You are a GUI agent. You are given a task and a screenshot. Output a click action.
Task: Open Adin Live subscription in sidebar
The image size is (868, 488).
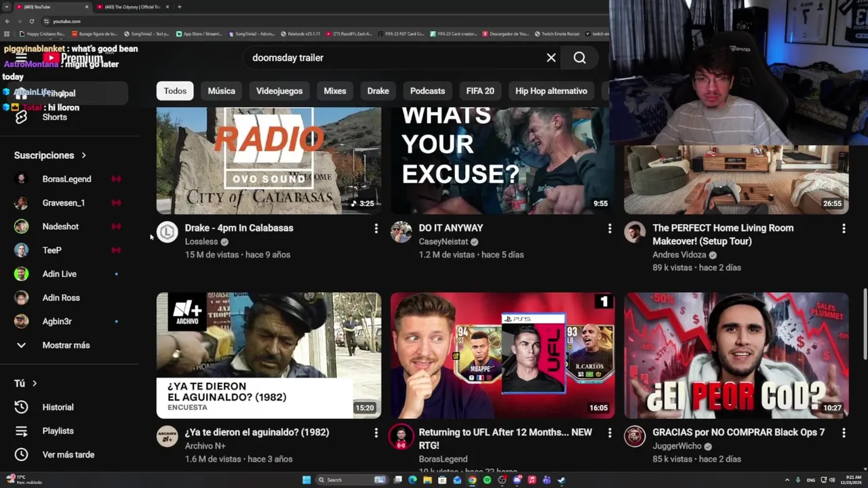click(x=69, y=274)
